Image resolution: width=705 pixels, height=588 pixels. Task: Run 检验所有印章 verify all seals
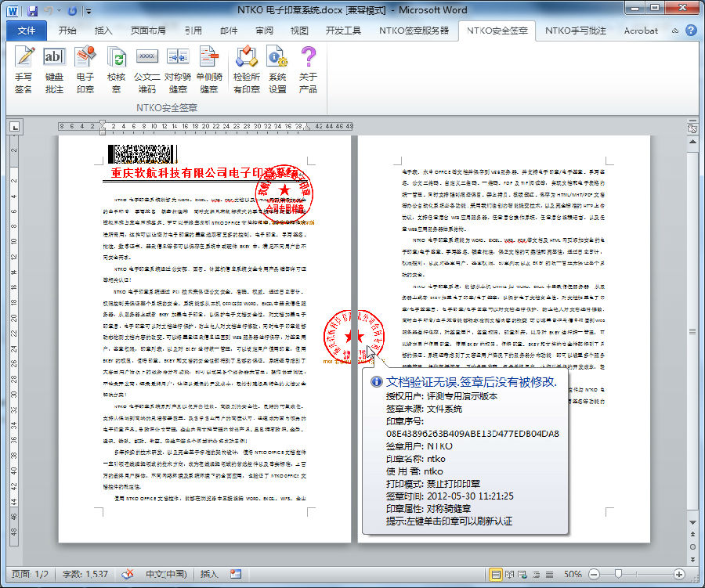pyautogui.click(x=247, y=70)
